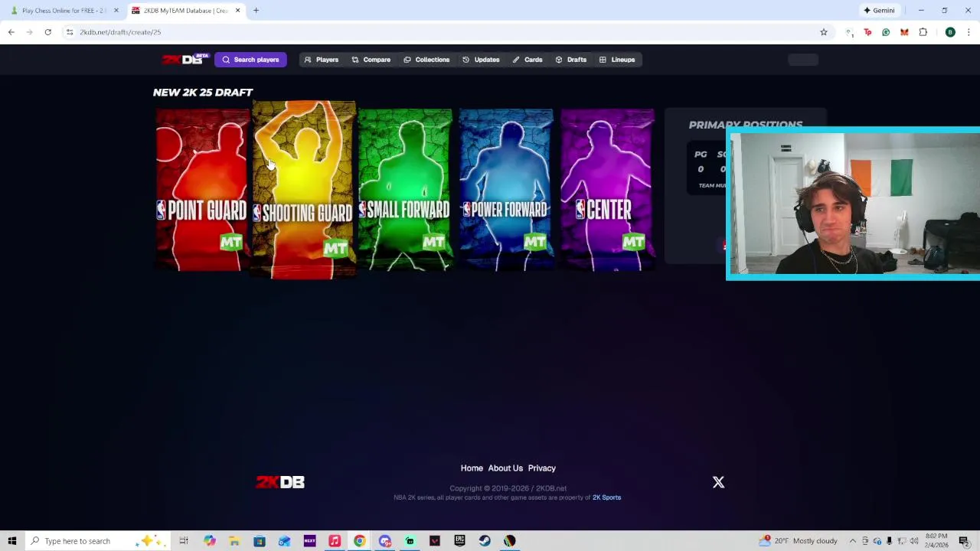Open Microsoft Store from the taskbar
This screenshot has width=980, height=551.
point(260,541)
